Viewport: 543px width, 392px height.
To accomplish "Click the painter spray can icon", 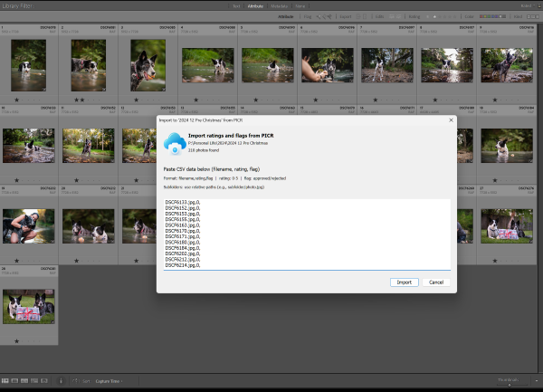I will point(61,380).
